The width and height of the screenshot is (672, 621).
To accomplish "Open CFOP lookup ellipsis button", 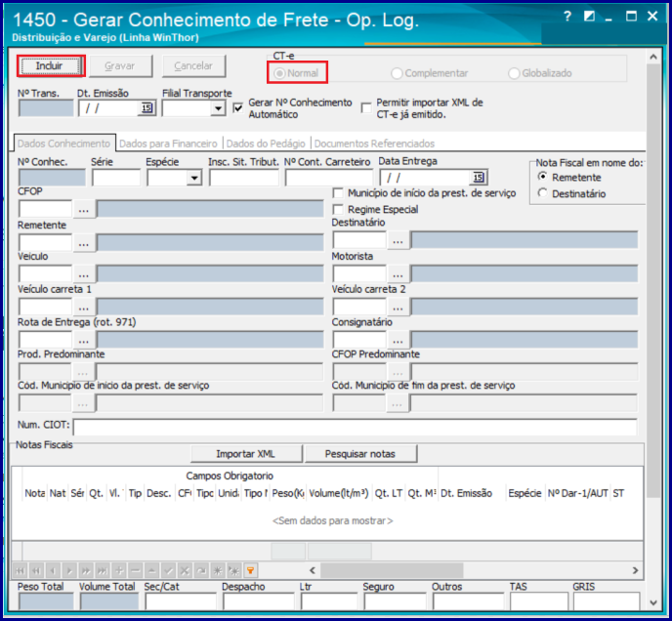I will pyautogui.click(x=84, y=210).
